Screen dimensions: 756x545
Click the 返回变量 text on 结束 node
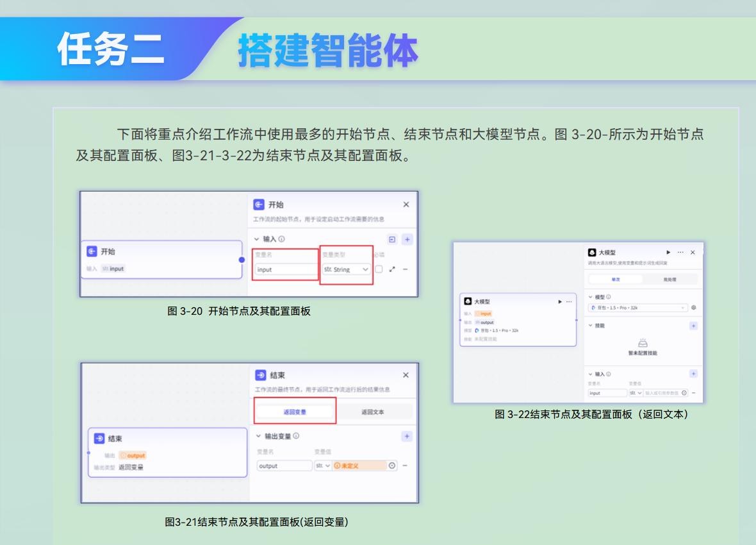pos(131,467)
